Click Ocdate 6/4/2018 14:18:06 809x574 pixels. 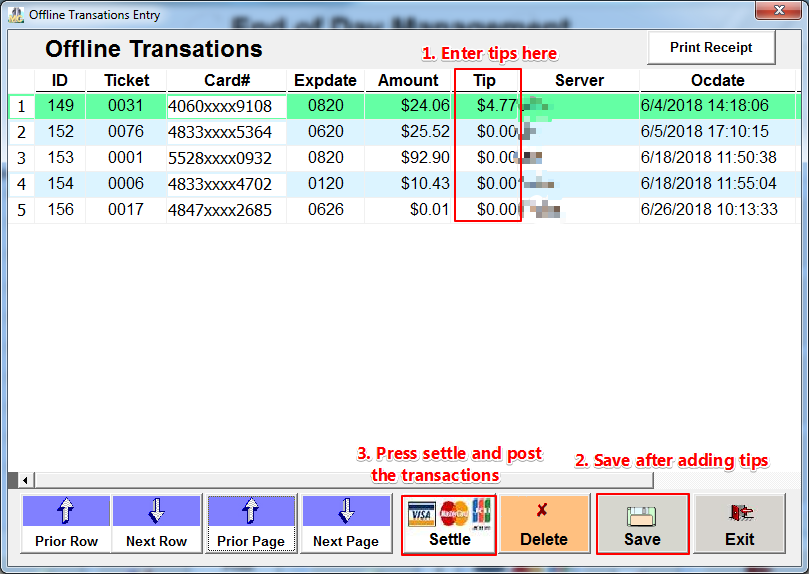(718, 106)
